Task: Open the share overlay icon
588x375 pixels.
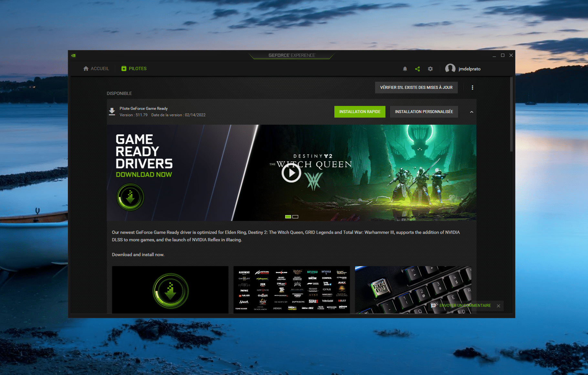Action: tap(417, 69)
